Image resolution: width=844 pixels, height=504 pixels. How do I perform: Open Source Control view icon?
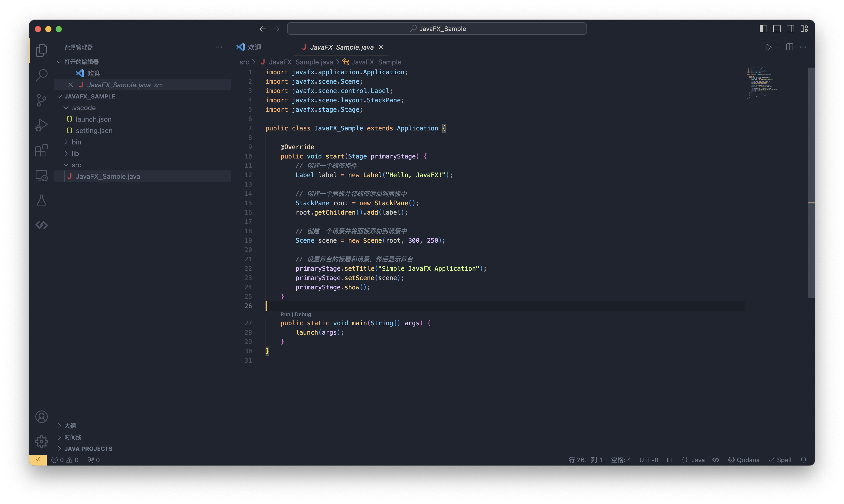[x=41, y=100]
